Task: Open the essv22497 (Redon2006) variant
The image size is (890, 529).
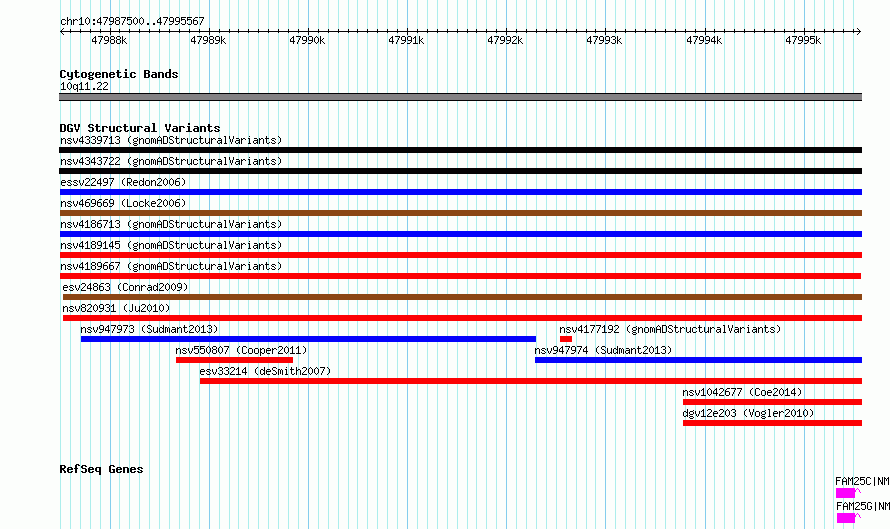Action: coord(123,182)
